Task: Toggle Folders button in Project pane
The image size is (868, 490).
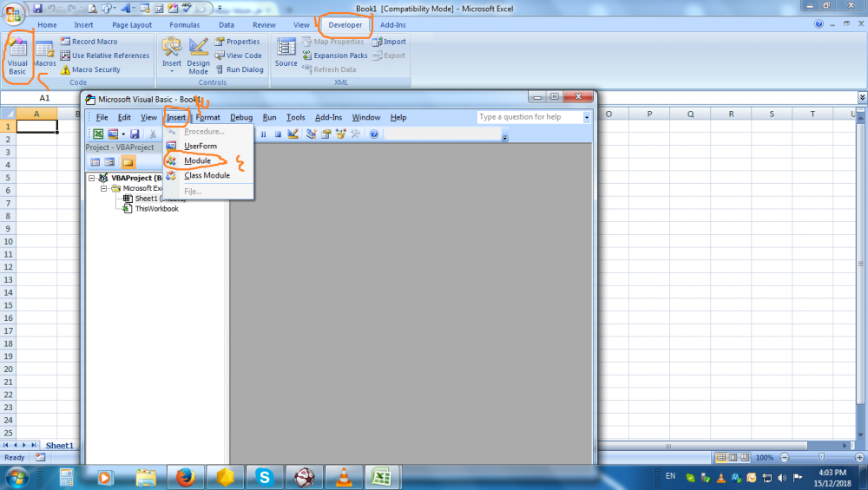Action: (x=128, y=162)
